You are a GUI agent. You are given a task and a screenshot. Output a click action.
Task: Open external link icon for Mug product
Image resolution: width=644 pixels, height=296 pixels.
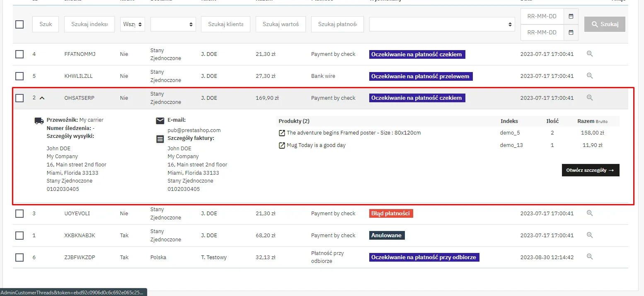[282, 145]
